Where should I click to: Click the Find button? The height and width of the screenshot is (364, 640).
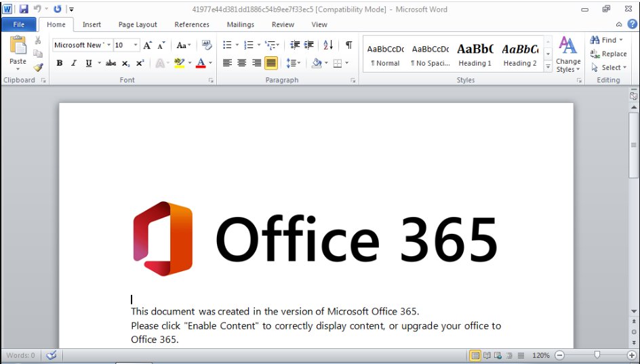pos(607,40)
